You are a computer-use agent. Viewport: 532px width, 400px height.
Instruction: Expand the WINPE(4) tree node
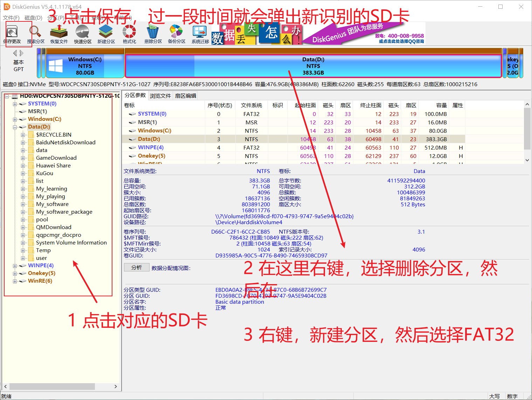coord(14,265)
